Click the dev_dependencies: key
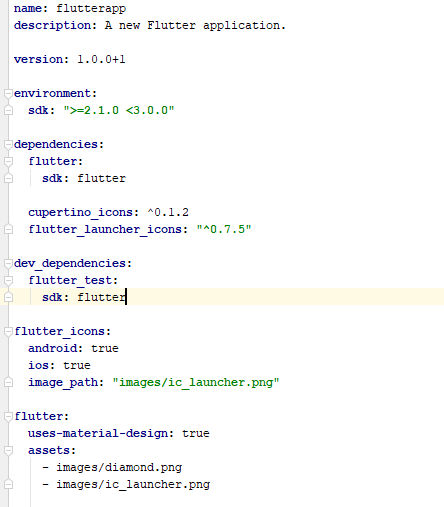The width and height of the screenshot is (444, 507). click(73, 263)
